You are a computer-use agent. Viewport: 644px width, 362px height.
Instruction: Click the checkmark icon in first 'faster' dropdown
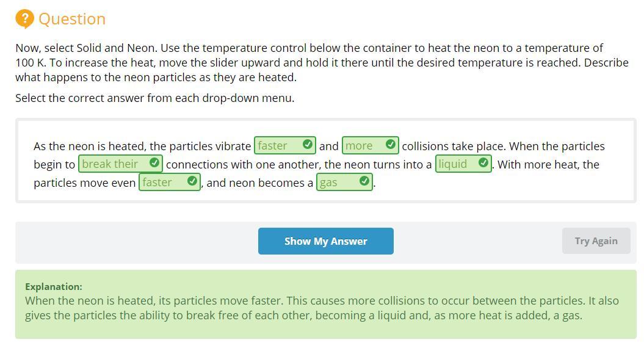[x=307, y=145]
